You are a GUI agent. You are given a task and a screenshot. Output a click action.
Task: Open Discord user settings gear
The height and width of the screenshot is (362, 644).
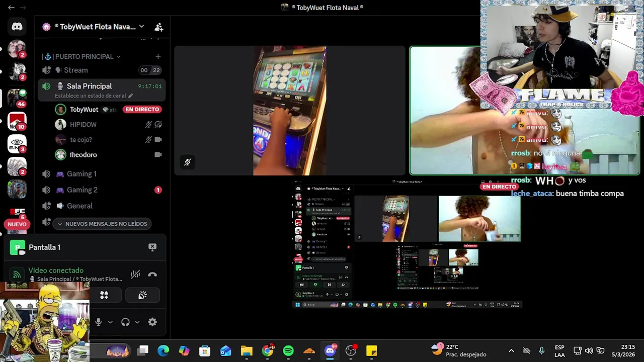(x=152, y=322)
